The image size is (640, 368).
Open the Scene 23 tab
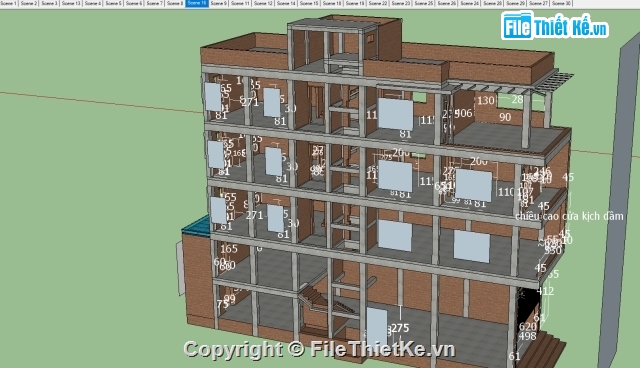coord(401,3)
